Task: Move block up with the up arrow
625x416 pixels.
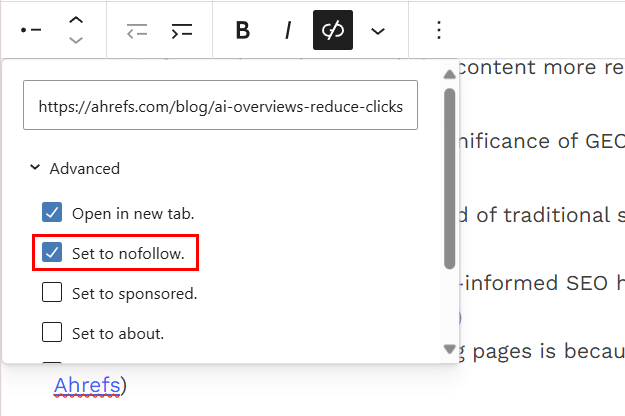Action: (76, 20)
